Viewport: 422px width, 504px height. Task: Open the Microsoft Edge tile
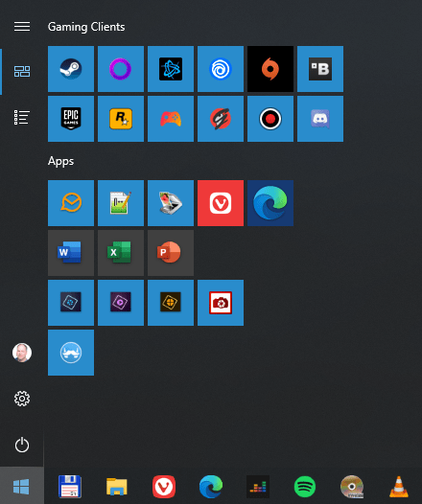point(270,203)
